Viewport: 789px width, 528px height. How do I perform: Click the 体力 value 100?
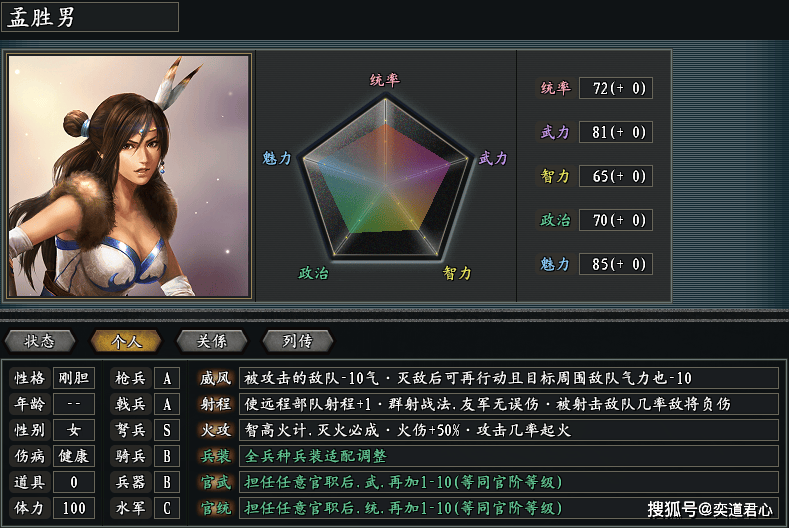coord(74,508)
